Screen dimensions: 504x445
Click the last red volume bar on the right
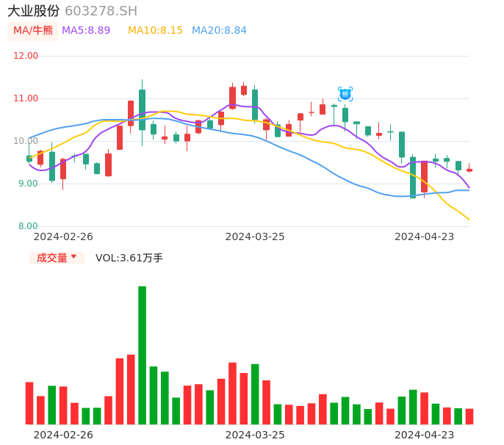click(469, 416)
